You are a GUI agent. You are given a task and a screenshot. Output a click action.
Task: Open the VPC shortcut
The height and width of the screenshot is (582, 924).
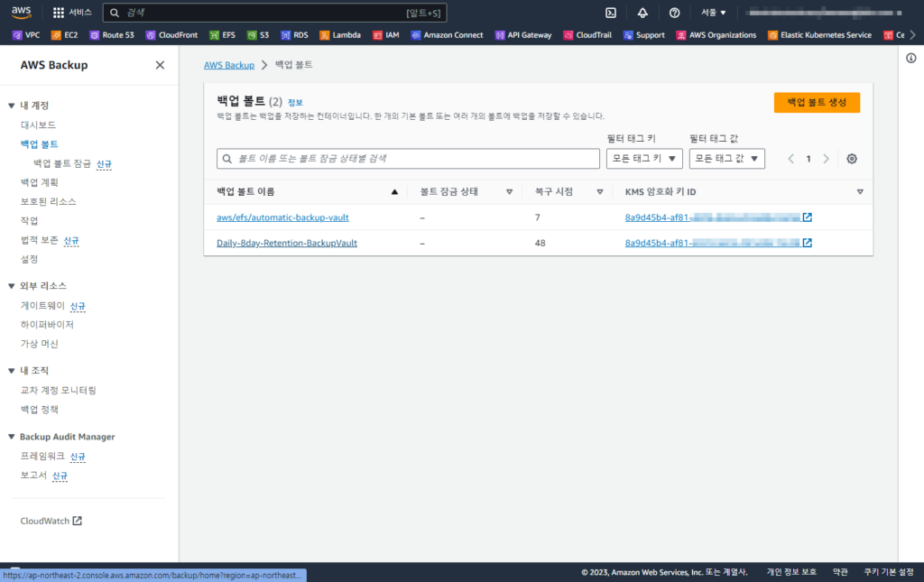26,35
